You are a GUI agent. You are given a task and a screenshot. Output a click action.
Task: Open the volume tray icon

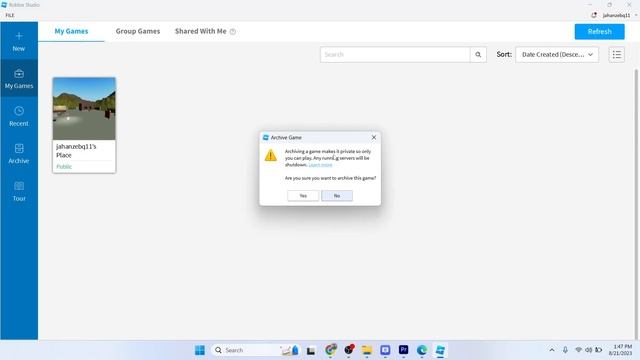[x=588, y=350]
